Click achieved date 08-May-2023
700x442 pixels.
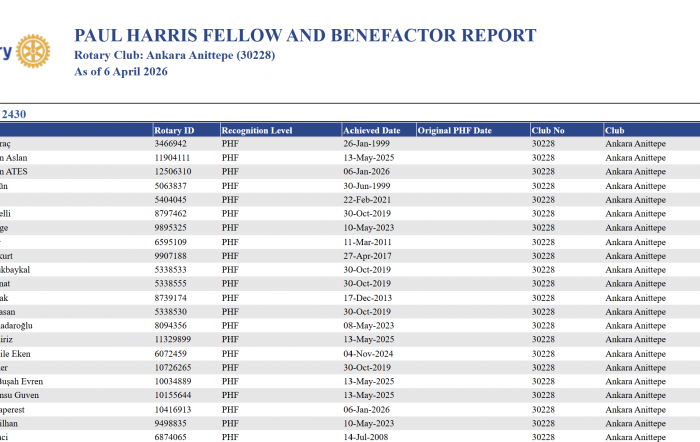point(369,325)
